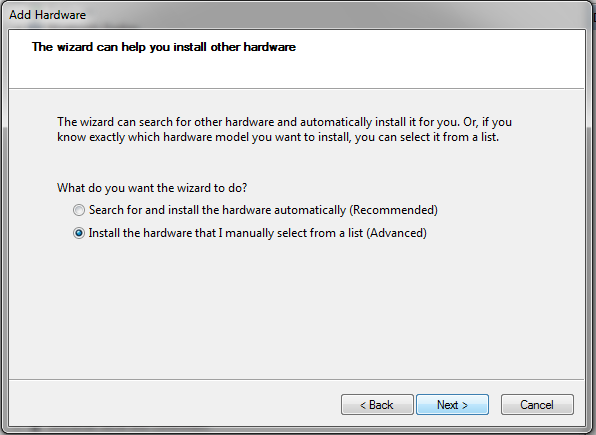This screenshot has width=596, height=435.
Task: Click the separator line above the wizard buttons
Action: pyautogui.click(x=296, y=379)
